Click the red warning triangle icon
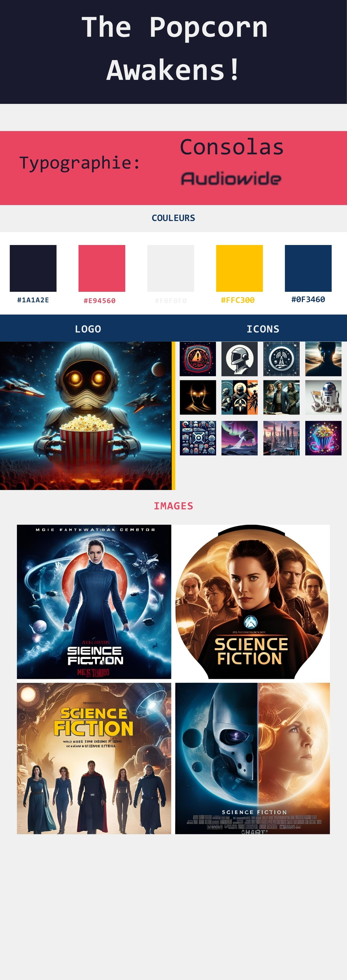The width and height of the screenshot is (347, 980). [x=198, y=359]
